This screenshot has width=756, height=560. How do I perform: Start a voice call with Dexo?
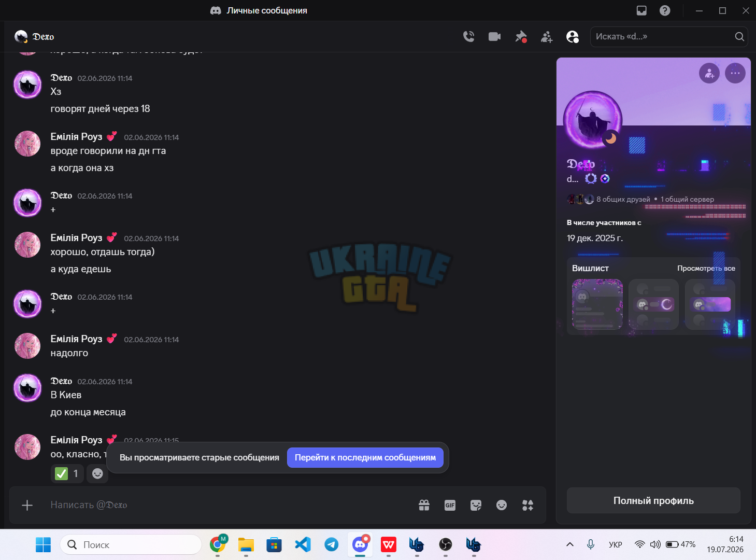click(469, 36)
